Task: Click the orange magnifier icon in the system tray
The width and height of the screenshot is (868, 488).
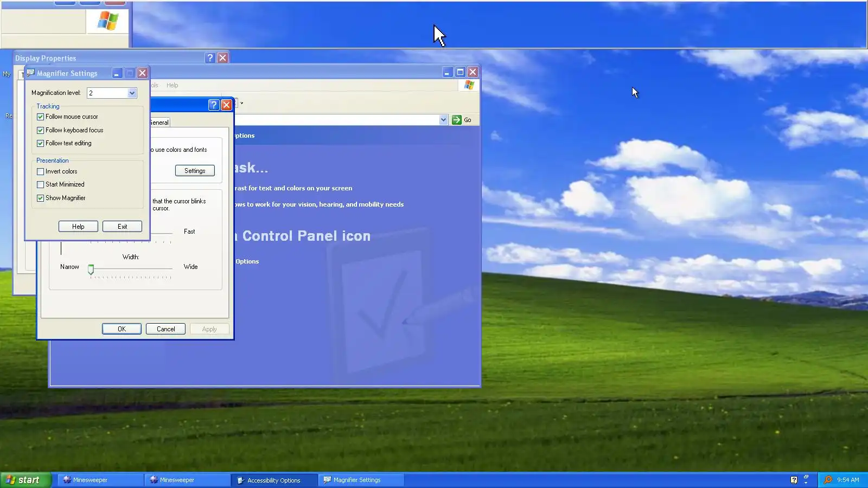Action: pos(828,480)
